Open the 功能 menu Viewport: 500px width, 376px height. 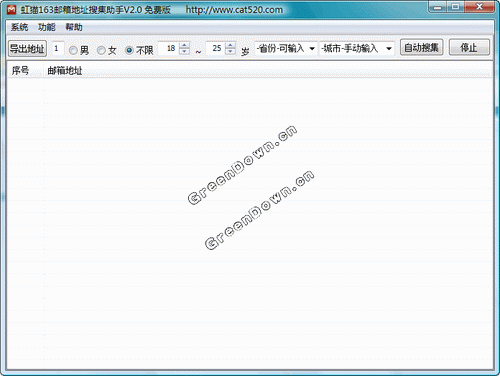click(x=47, y=27)
